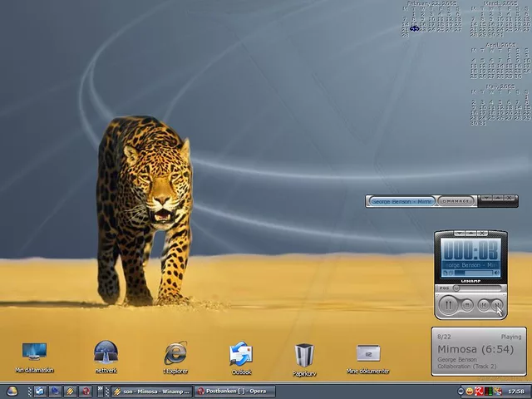Open the Outlook desktop icon
The height and width of the screenshot is (399, 532).
click(241, 354)
